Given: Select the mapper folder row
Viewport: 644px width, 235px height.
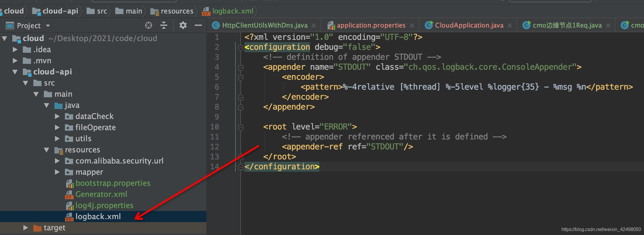Looking at the screenshot, I should [103, 172].
